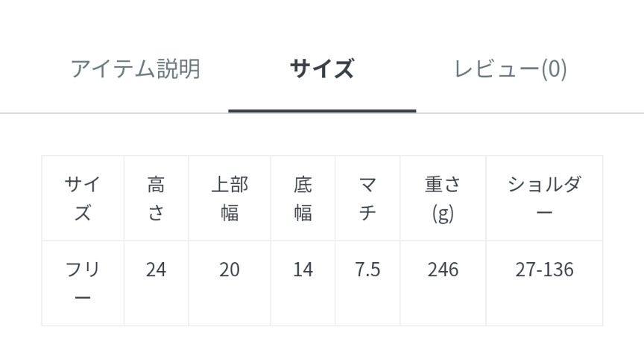Click the マチ column header
This screenshot has height=347, width=644.
367,198
